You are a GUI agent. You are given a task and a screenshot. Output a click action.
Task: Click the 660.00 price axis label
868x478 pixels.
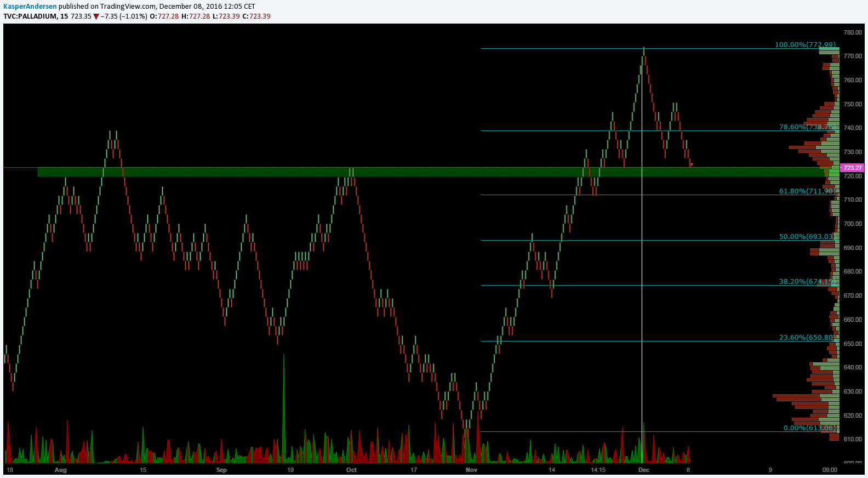tap(853, 320)
